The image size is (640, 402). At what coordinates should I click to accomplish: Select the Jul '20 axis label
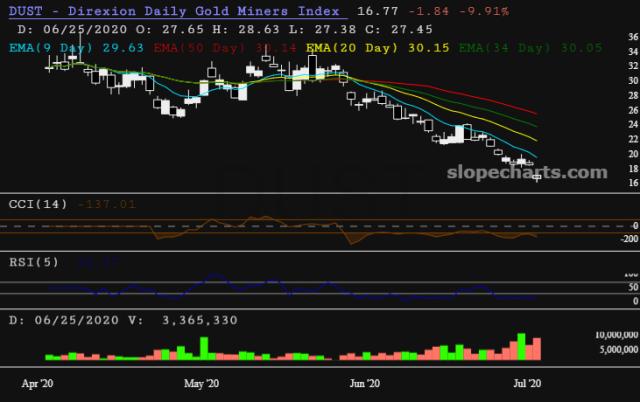coord(527,384)
